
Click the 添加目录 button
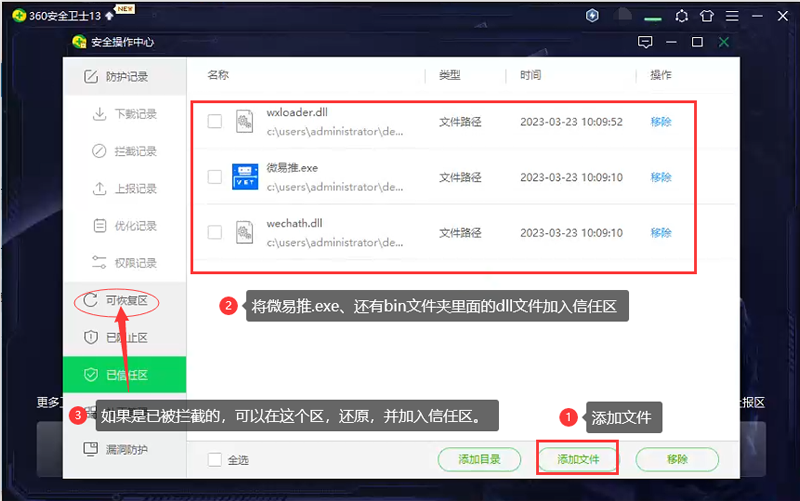click(x=479, y=460)
